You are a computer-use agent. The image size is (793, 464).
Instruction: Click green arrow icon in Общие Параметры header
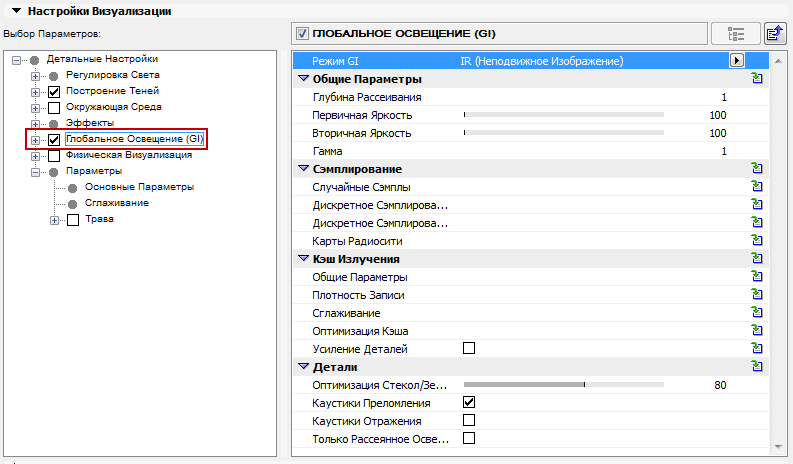(757, 79)
